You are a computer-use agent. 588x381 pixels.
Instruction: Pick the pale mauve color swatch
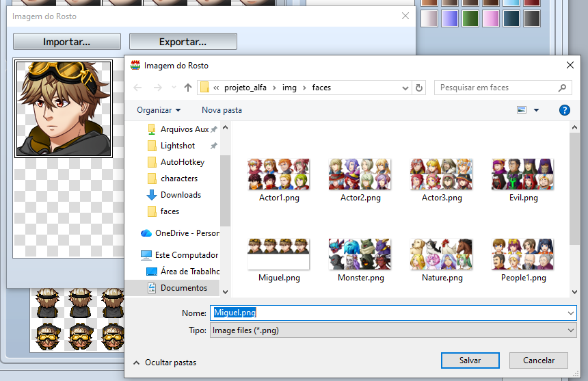[x=429, y=18]
